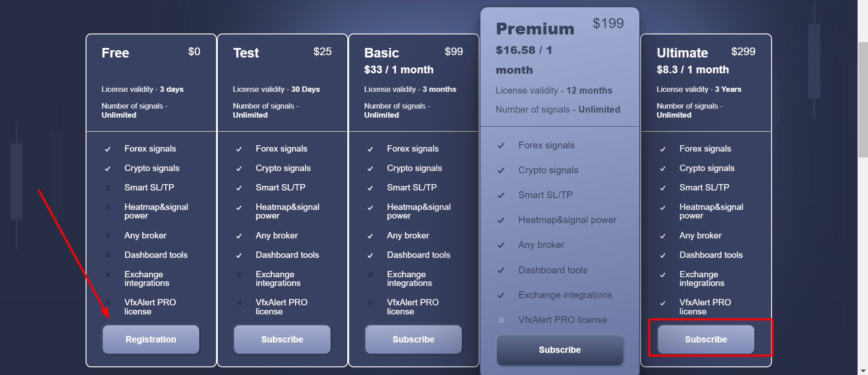Screen dimensions: 868x375
Task: Subscribe to the Premium plan
Action: coord(560,350)
